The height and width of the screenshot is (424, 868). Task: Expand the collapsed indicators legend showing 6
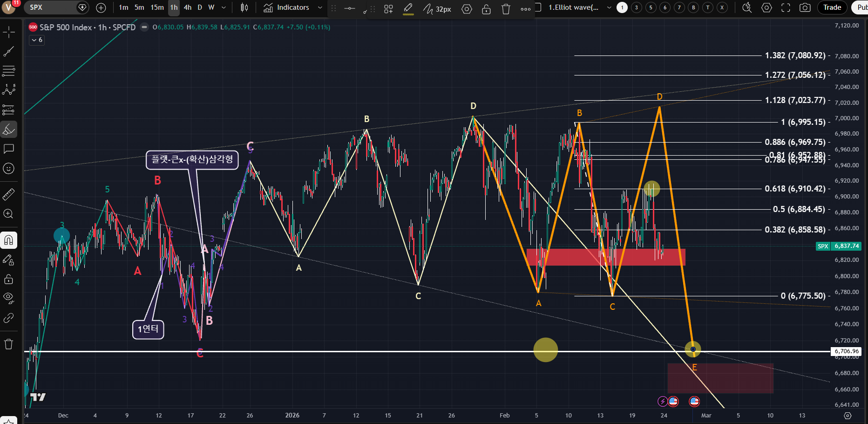[37, 40]
